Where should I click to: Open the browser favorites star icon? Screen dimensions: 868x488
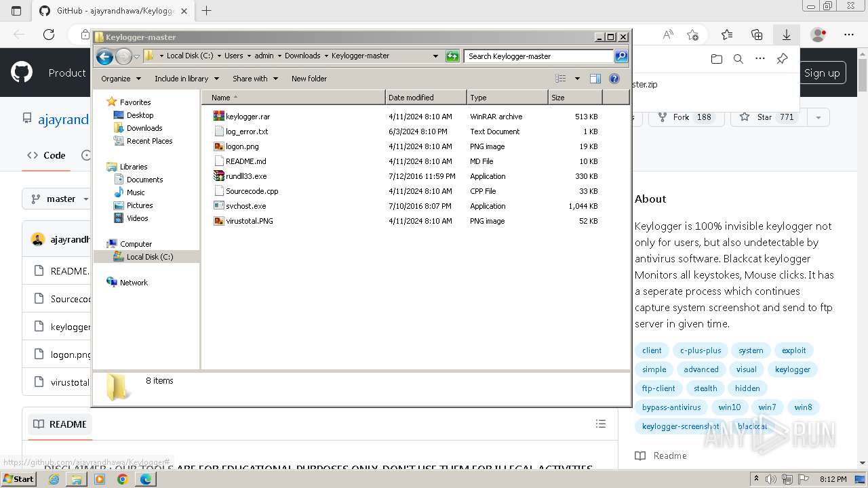point(727,35)
